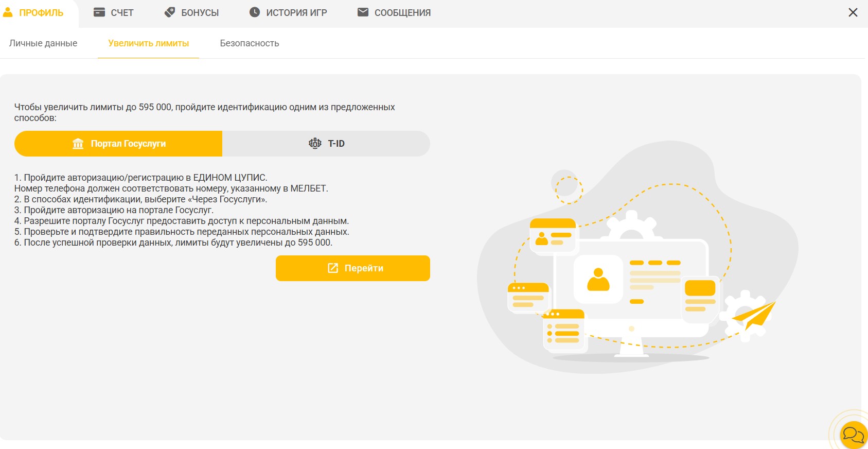The height and width of the screenshot is (449, 868).
Task: Click the card icon next to СЧЕТ
Action: (x=99, y=12)
